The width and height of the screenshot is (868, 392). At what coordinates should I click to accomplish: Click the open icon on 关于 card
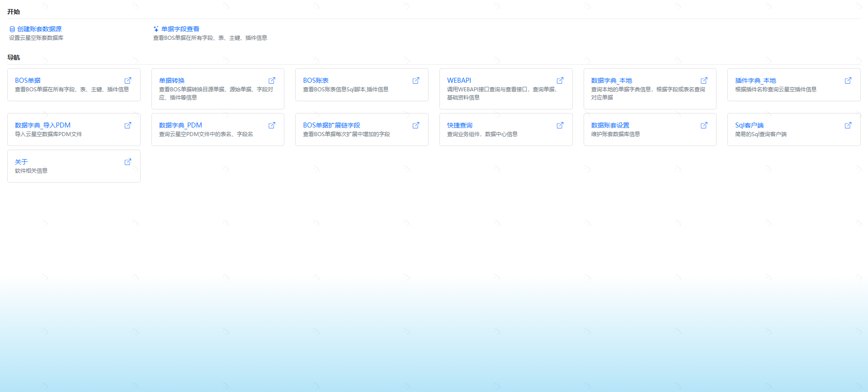click(x=128, y=162)
